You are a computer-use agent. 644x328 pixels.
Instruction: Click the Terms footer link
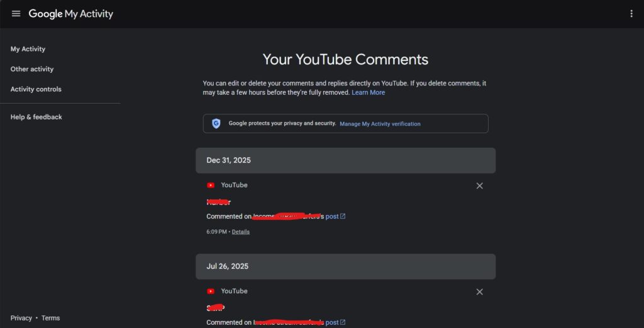pyautogui.click(x=50, y=318)
